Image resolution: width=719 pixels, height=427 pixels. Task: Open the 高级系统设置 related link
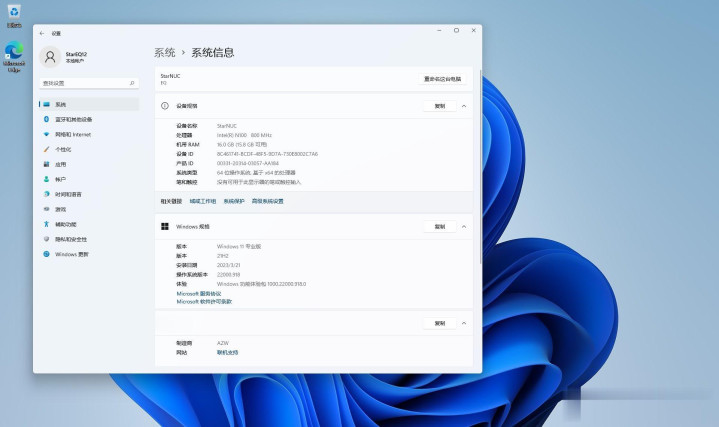(x=268, y=201)
